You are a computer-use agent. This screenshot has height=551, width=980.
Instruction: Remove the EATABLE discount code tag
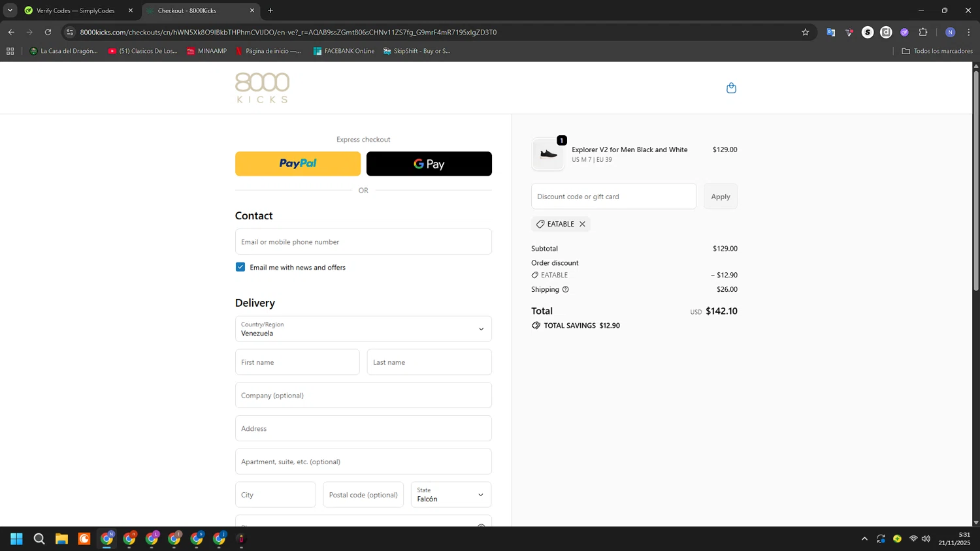[582, 224]
